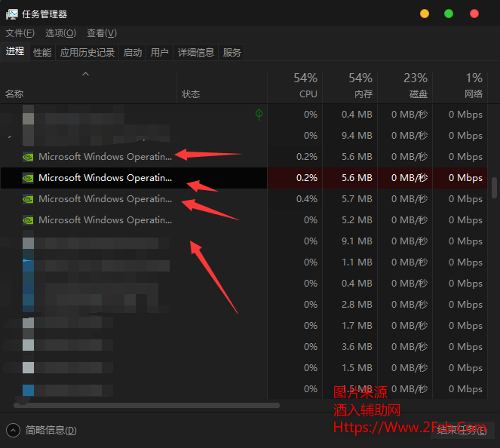Click the 0 MB/秒 disk cell in the highlighted row
This screenshot has width=500, height=448.
pos(405,178)
